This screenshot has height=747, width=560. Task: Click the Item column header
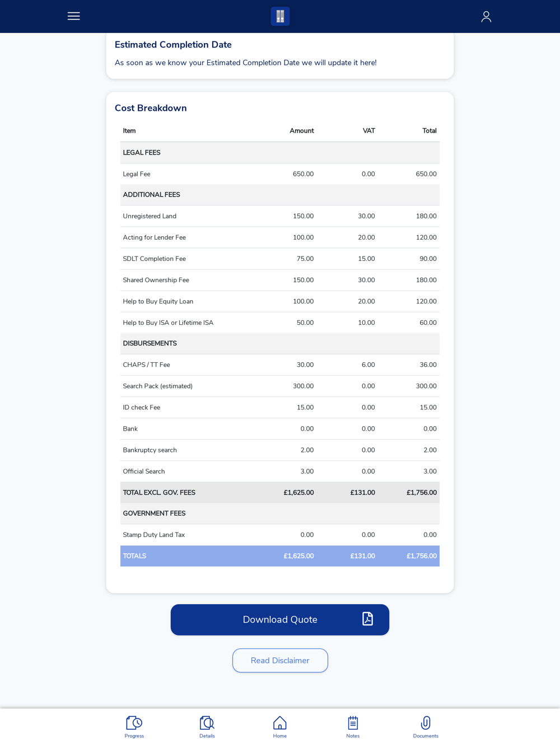coord(129,131)
